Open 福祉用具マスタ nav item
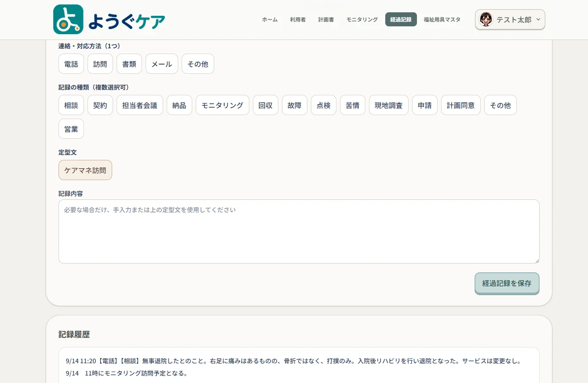 pyautogui.click(x=442, y=19)
